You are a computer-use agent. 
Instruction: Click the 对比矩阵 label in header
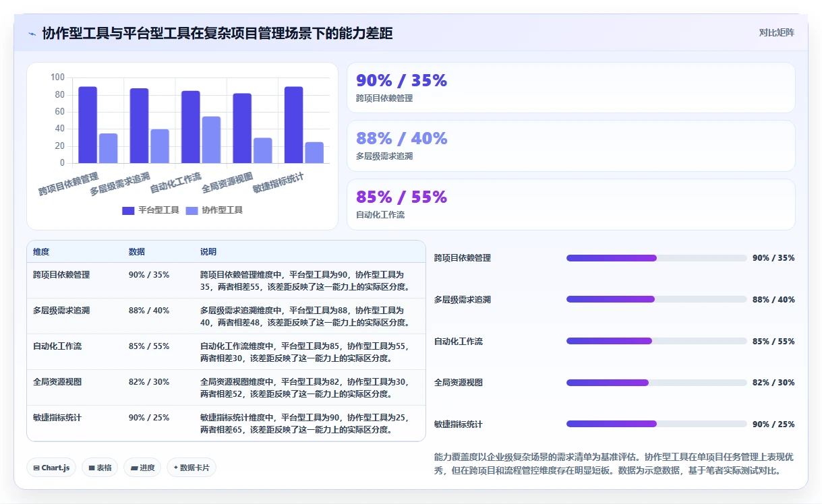pos(777,33)
